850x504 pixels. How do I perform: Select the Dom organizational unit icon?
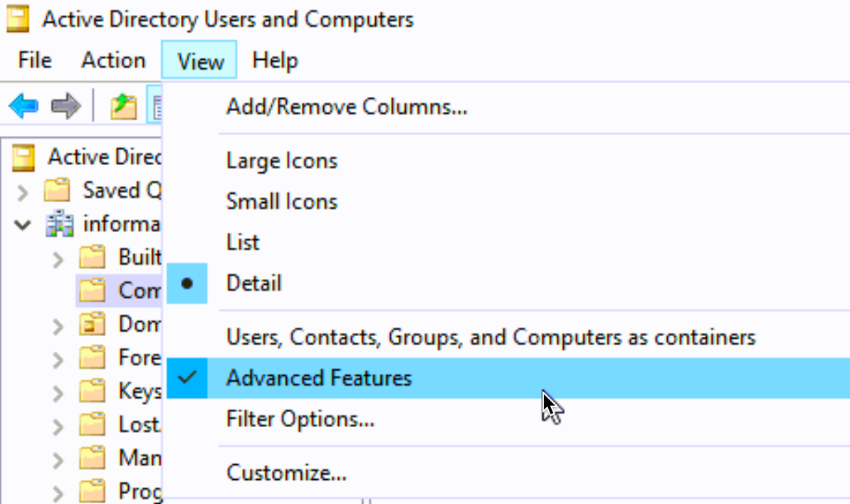click(x=92, y=324)
